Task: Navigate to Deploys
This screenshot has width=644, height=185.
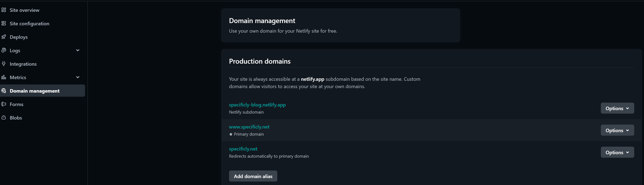Action: (19, 37)
